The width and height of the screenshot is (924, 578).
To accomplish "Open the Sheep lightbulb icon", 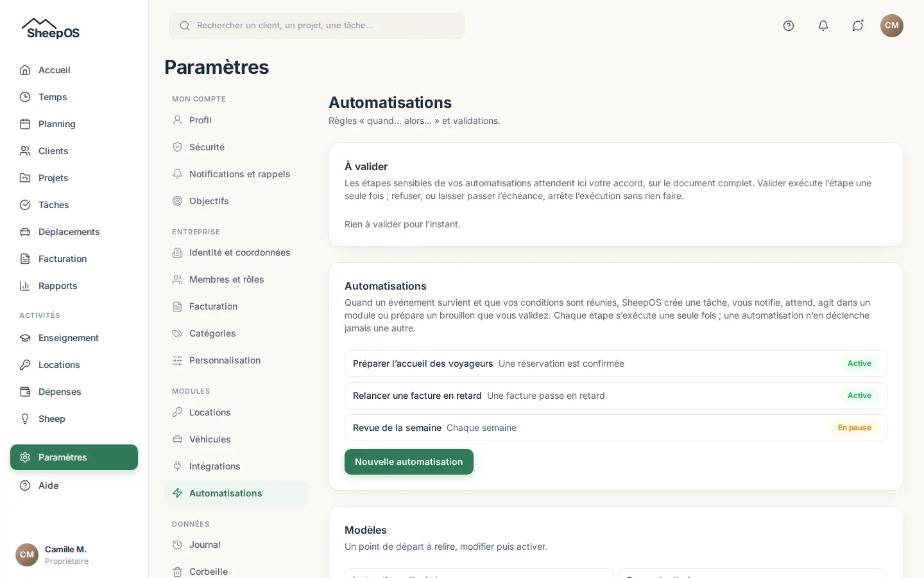I will click(x=25, y=419).
